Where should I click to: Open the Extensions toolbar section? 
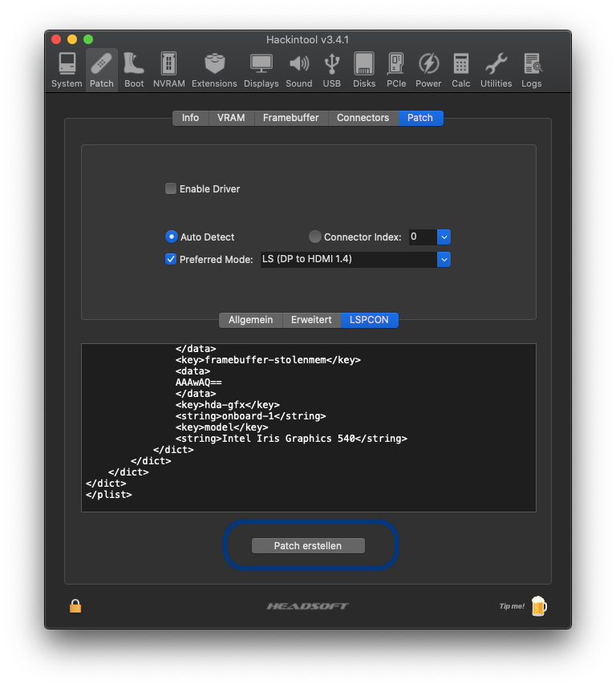[x=214, y=71]
